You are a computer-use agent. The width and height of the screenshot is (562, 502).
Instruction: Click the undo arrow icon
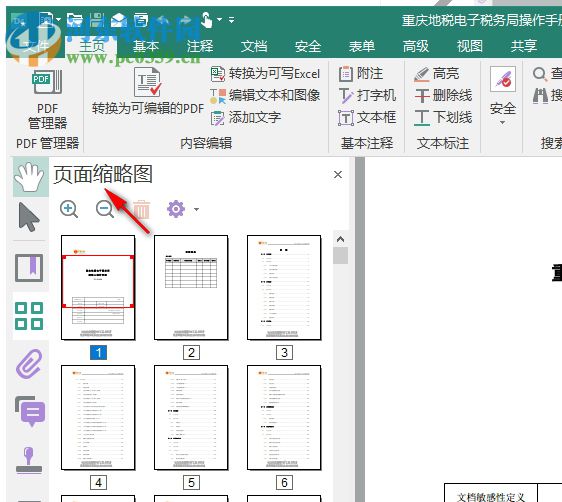coord(163,20)
